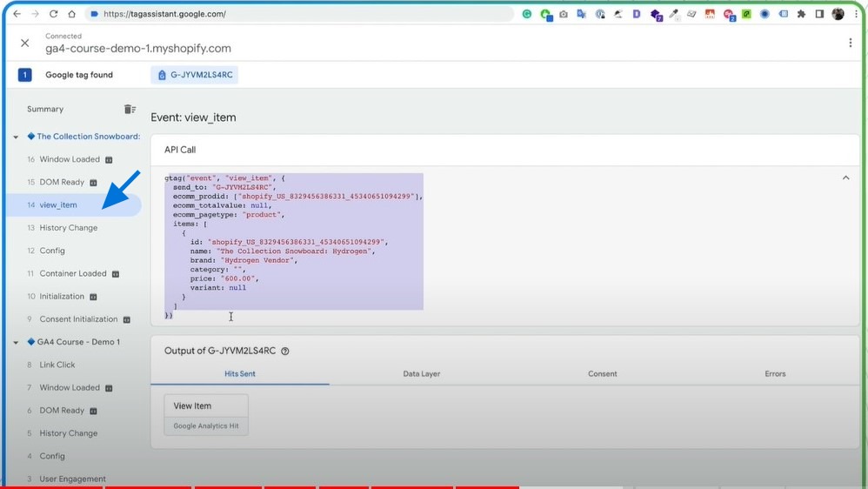Collapse the API Call code panel
Image resolution: width=868 pixels, height=489 pixels.
point(846,178)
